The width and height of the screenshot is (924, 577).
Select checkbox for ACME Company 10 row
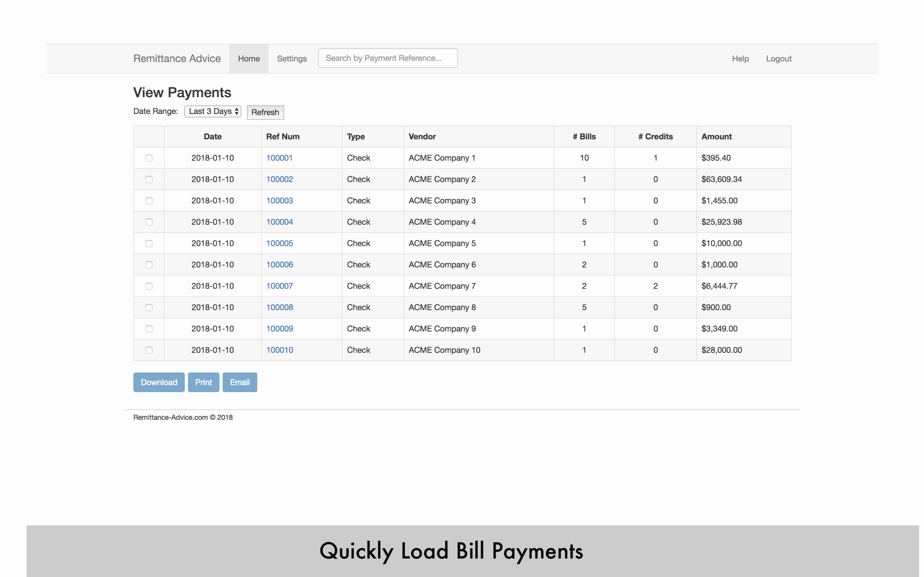coord(149,350)
